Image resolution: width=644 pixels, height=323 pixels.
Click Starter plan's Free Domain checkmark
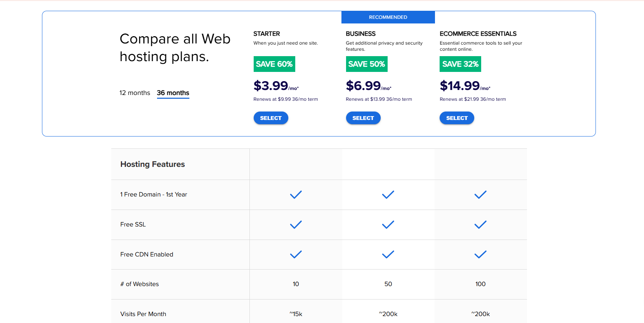[296, 195]
